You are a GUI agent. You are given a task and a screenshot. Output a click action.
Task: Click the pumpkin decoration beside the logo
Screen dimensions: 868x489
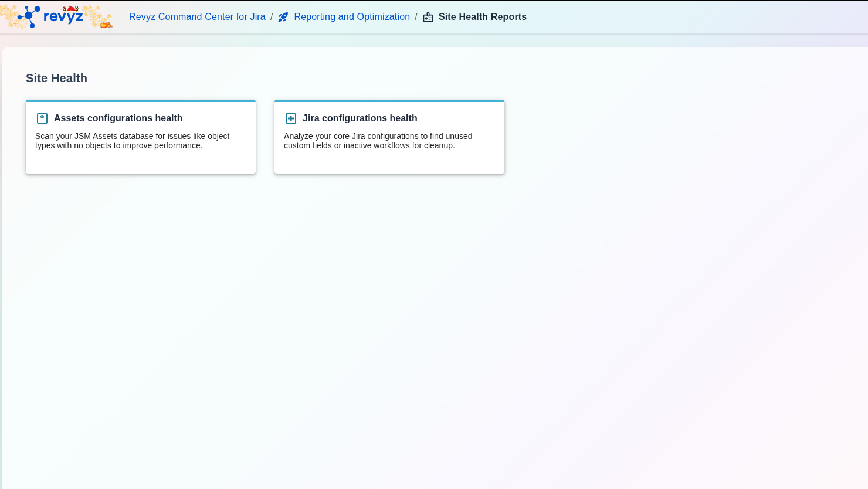click(x=106, y=24)
